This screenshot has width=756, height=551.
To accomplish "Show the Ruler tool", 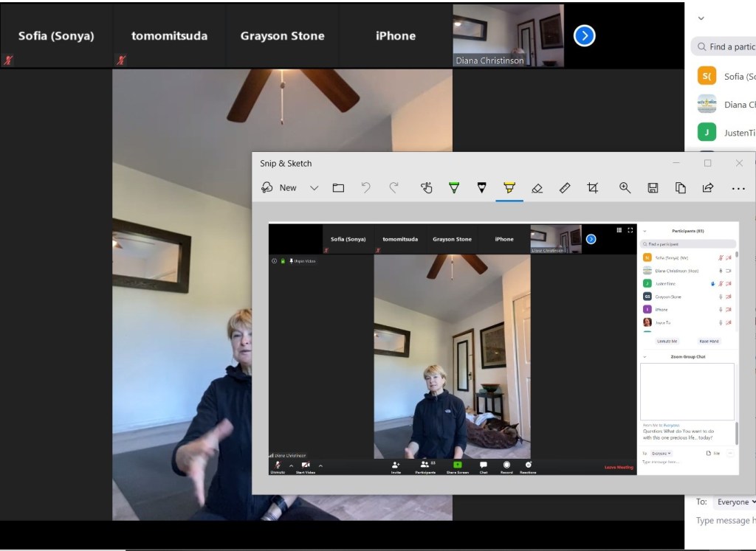I will point(565,188).
